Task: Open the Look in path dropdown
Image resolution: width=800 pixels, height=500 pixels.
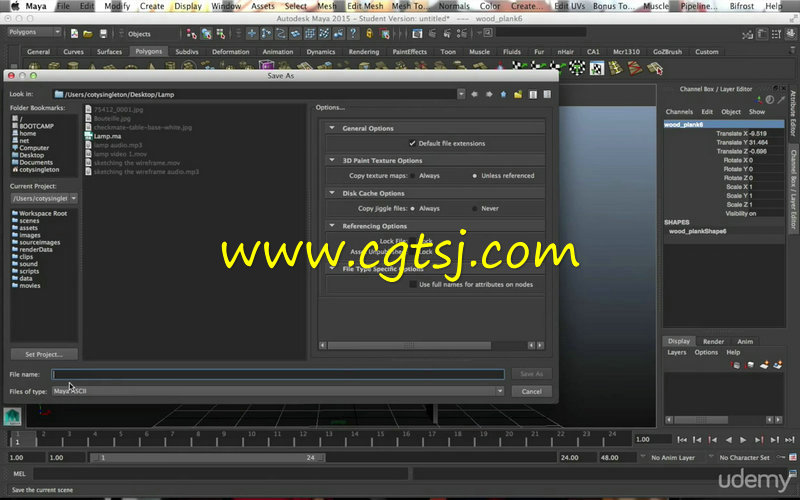Action: pos(461,94)
